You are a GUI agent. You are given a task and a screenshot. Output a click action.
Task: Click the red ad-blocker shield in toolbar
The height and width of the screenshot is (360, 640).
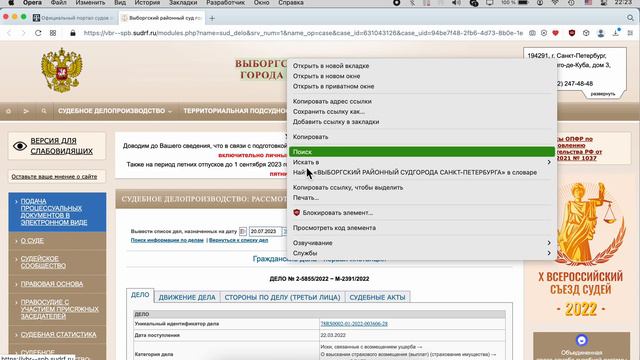point(572,33)
